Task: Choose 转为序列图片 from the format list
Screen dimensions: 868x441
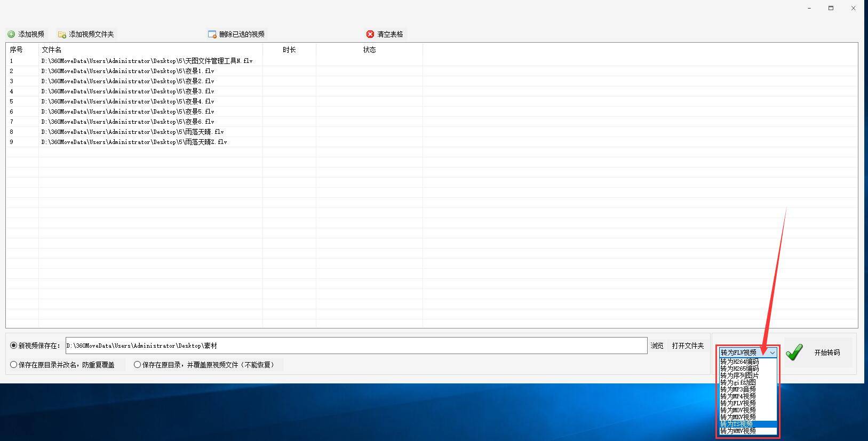Action: pyautogui.click(x=747, y=375)
